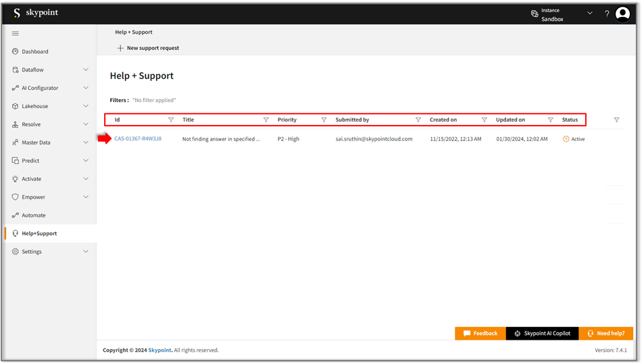The width and height of the screenshot is (642, 364).
Task: Click the orange Feedback button
Action: tap(480, 334)
